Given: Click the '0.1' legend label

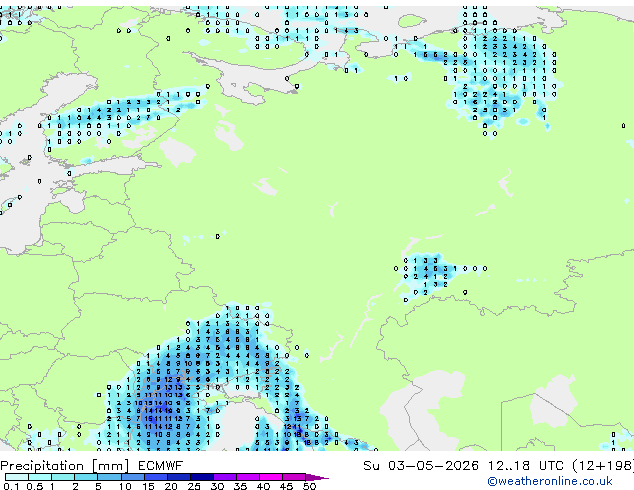Looking at the screenshot, I should pos(11,486).
